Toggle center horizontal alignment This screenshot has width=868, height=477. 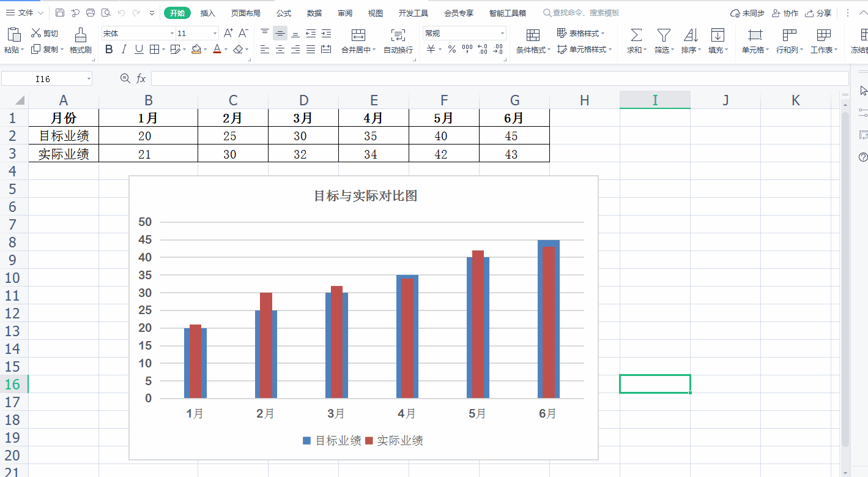(x=280, y=49)
